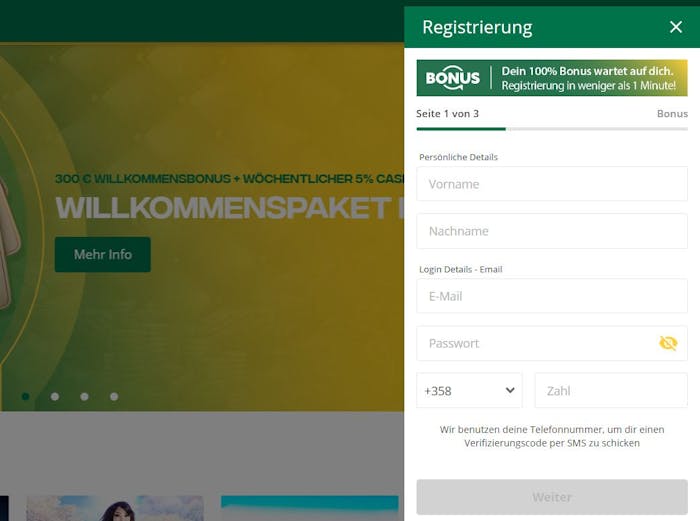Toggle password visibility eye icon

pos(668,343)
